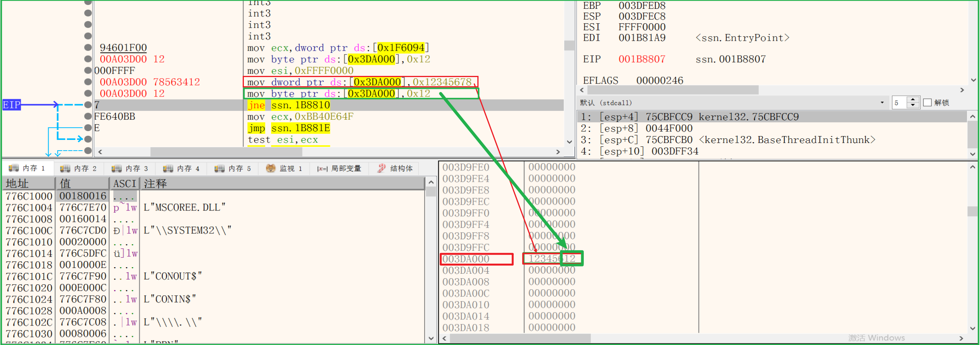The width and height of the screenshot is (980, 345).
Task: Click the 内存 1 tab memory icon
Action: 14,168
